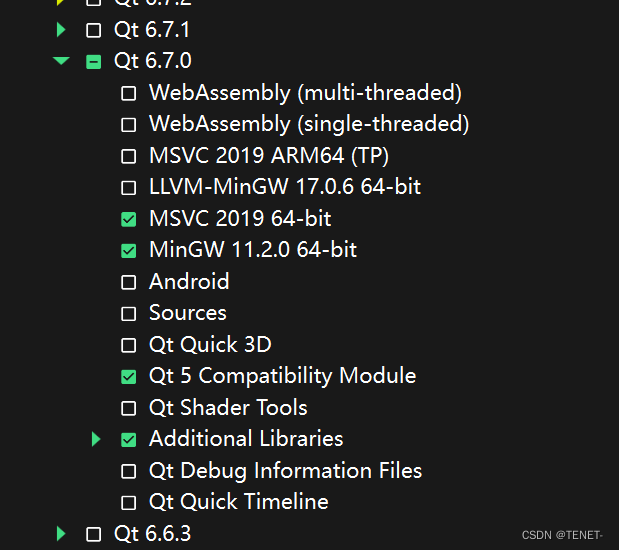Select LLVM-MinGW 17.0.6 64-bit text
The width and height of the screenshot is (619, 550).
285,186
